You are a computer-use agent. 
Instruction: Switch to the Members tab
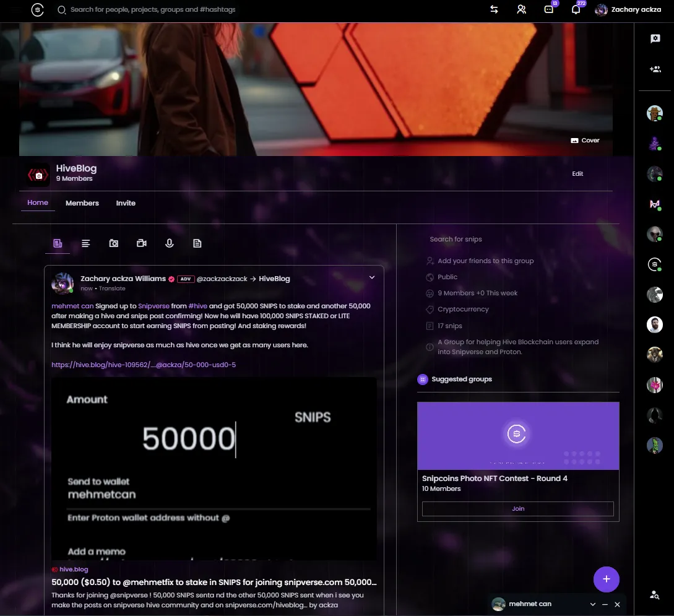(x=82, y=203)
